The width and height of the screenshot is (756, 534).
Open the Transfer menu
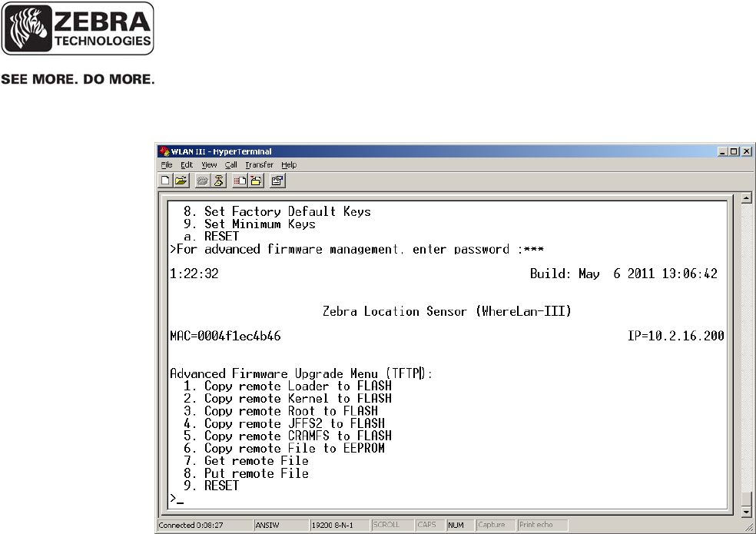[259, 165]
